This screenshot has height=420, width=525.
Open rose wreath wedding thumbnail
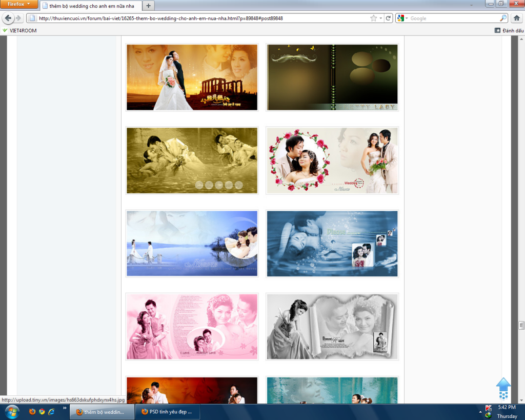[x=332, y=161]
